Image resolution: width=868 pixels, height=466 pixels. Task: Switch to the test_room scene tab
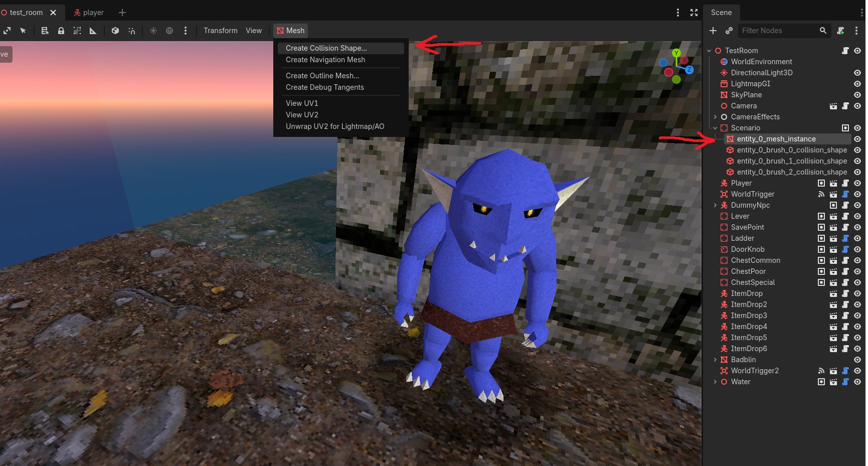[26, 13]
